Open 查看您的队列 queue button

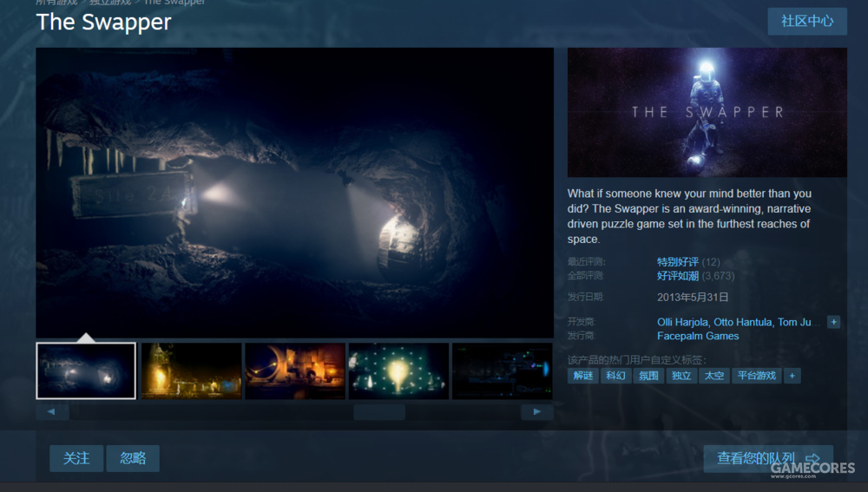click(x=768, y=458)
